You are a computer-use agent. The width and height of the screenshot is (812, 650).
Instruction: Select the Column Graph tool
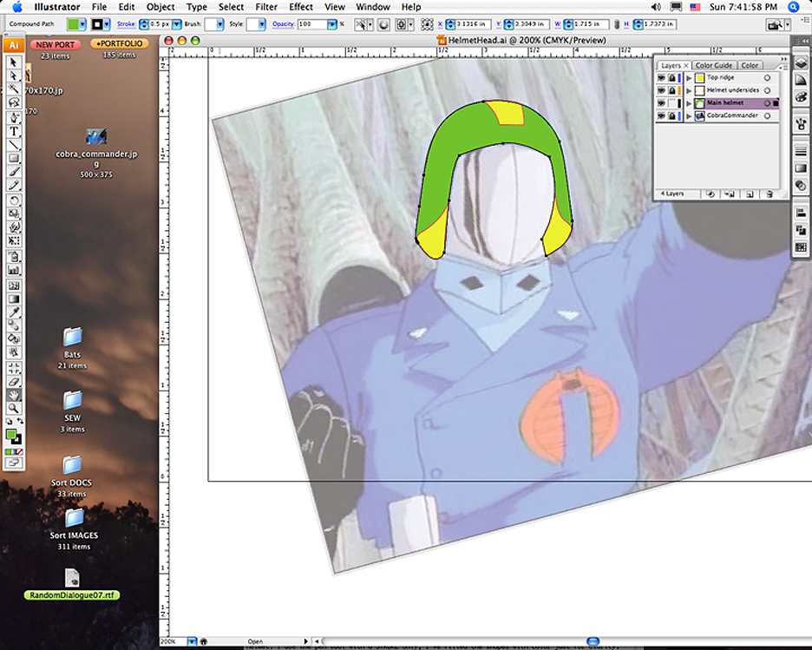point(14,270)
